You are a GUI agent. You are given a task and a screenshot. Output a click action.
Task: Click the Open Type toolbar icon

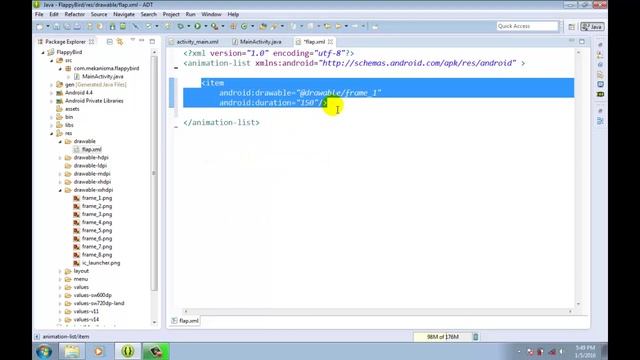(x=263, y=27)
